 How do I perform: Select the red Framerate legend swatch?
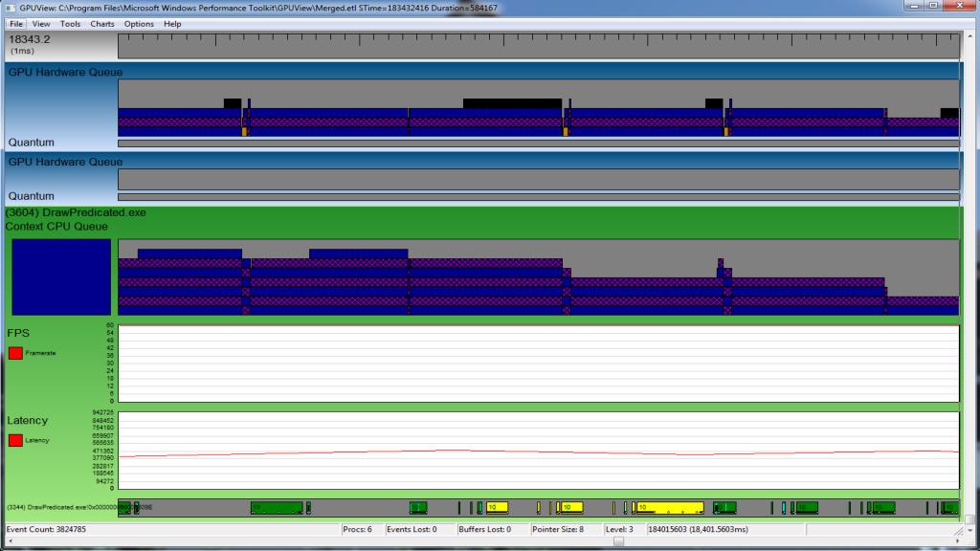(x=15, y=353)
